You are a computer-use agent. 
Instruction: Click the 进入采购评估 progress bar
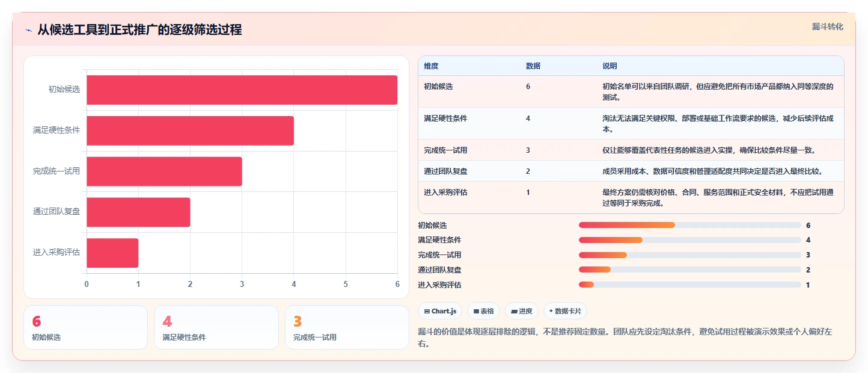coord(690,285)
